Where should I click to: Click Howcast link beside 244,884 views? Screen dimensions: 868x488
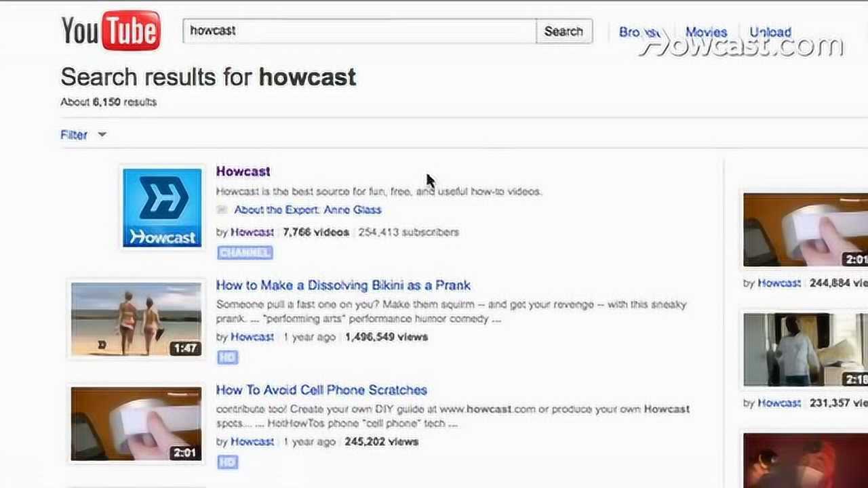click(779, 283)
